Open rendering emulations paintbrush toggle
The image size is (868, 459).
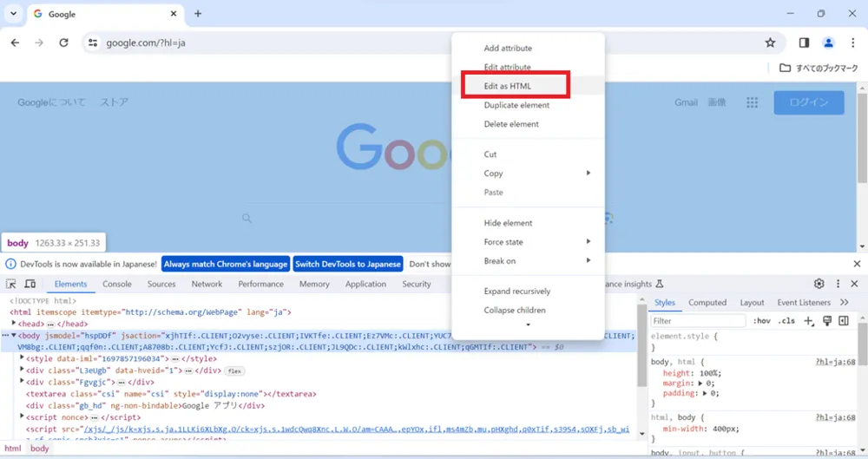[x=827, y=321]
